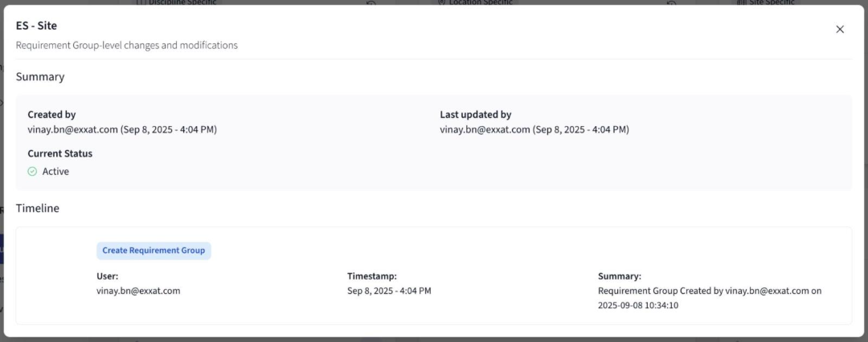The width and height of the screenshot is (868, 342).
Task: Click the Summary: label in timeline entry
Action: click(620, 275)
